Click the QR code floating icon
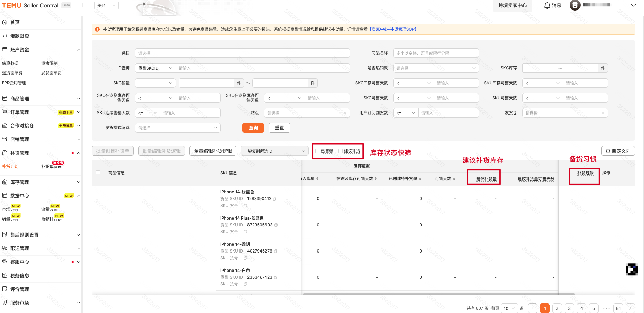Image resolution: width=644 pixels, height=313 pixels. pyautogui.click(x=631, y=269)
